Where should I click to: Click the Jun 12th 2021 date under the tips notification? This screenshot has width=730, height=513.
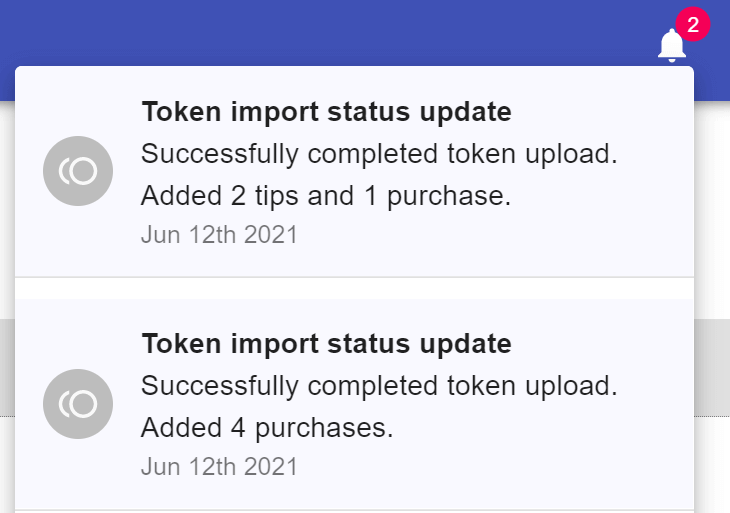(219, 235)
